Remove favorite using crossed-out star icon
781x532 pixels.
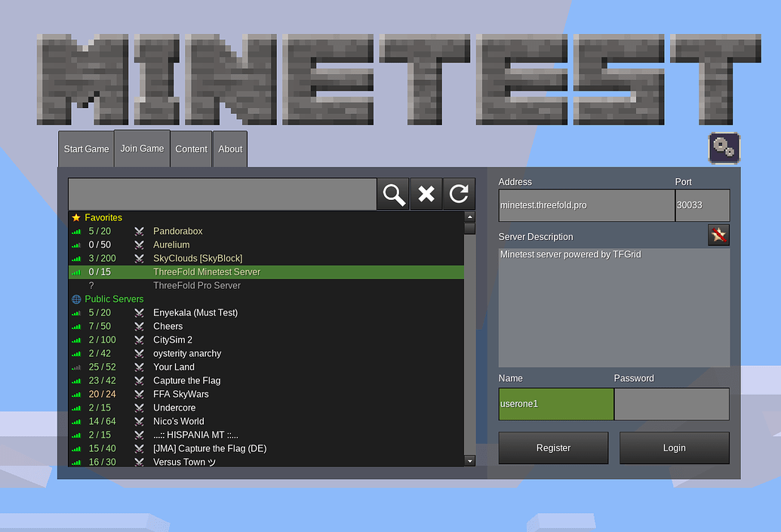click(x=718, y=235)
